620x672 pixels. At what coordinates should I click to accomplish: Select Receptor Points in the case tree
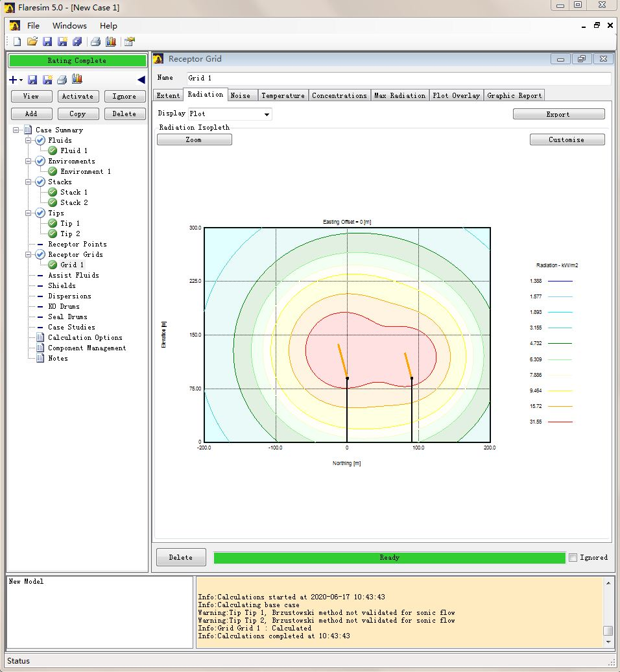point(77,245)
